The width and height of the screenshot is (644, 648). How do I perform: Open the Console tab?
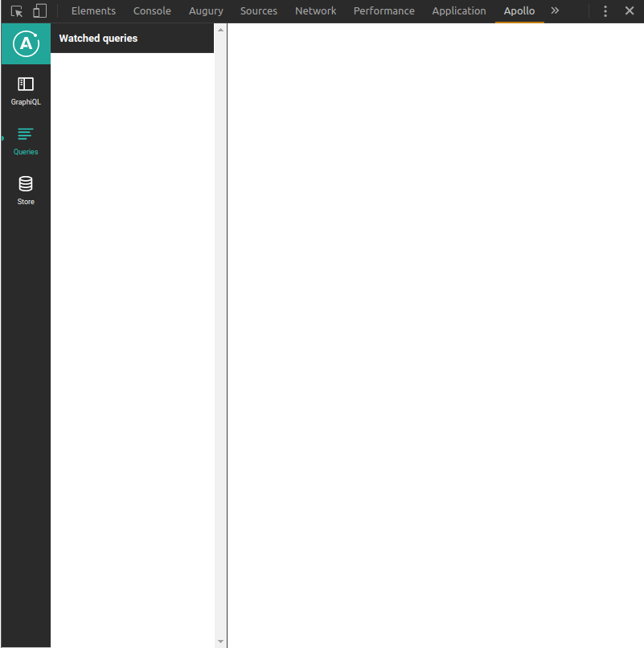[152, 10]
